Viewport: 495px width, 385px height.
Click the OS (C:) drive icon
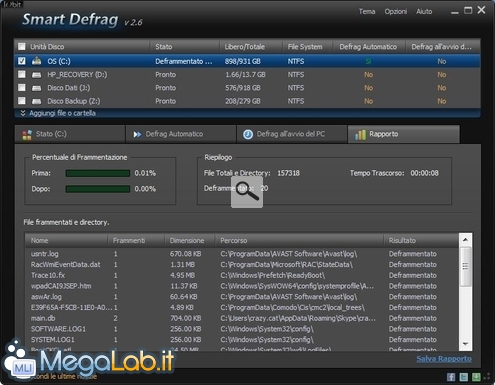tap(36, 61)
